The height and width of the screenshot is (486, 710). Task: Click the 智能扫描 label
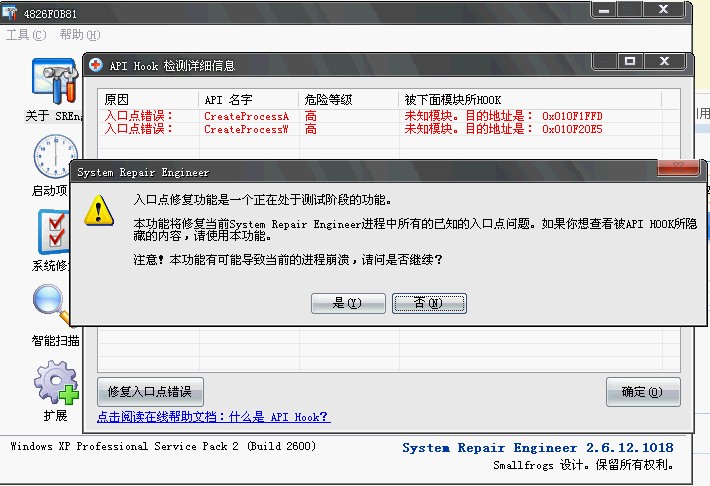point(55,341)
